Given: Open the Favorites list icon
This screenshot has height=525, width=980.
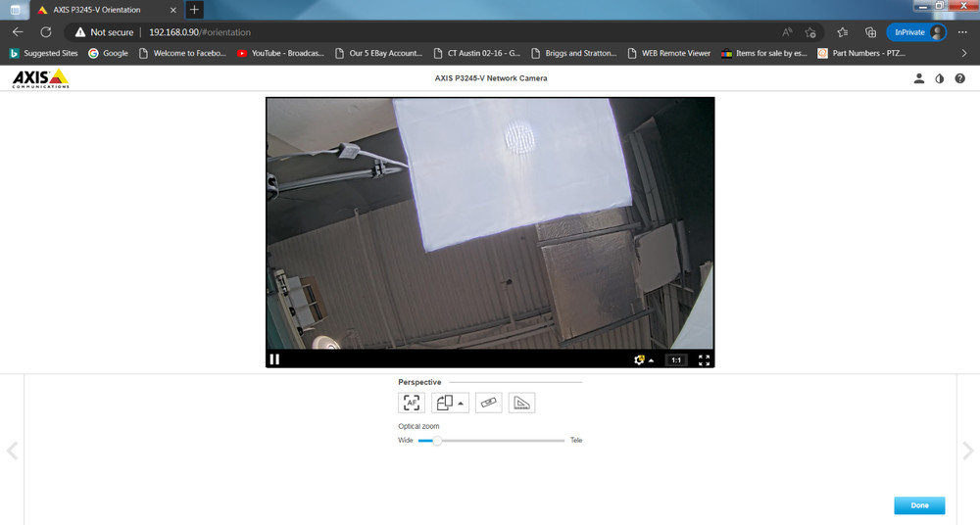Looking at the screenshot, I should pos(842,32).
